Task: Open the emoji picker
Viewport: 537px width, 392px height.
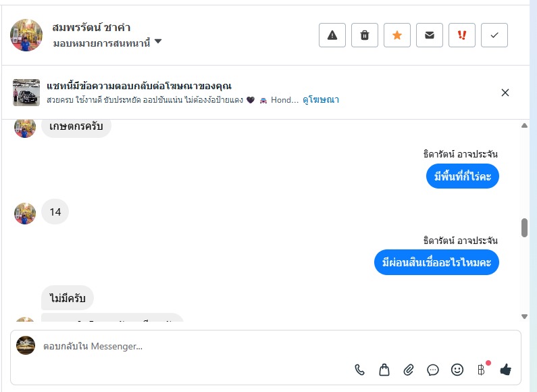Action: [457, 370]
